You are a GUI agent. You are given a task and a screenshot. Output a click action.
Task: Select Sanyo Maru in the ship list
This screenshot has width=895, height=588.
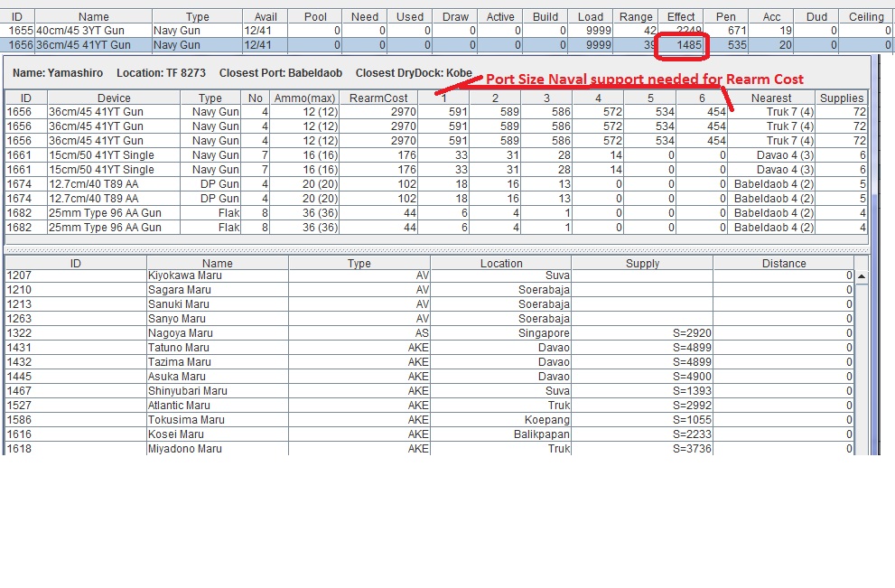point(430,318)
